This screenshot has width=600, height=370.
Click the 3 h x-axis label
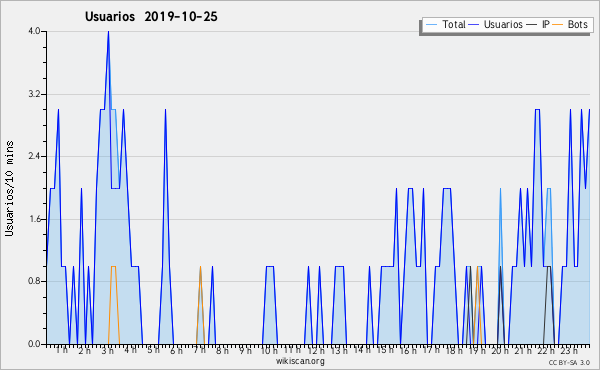click(x=108, y=350)
